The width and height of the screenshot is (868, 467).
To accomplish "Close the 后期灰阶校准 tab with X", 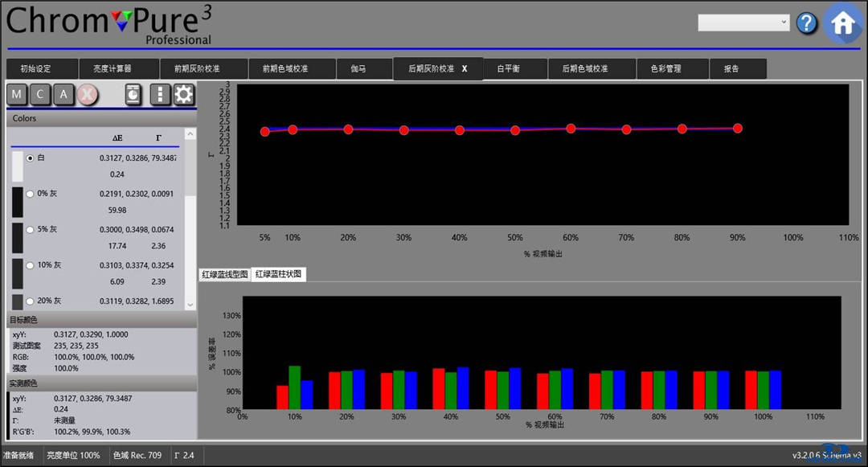I will tap(465, 69).
